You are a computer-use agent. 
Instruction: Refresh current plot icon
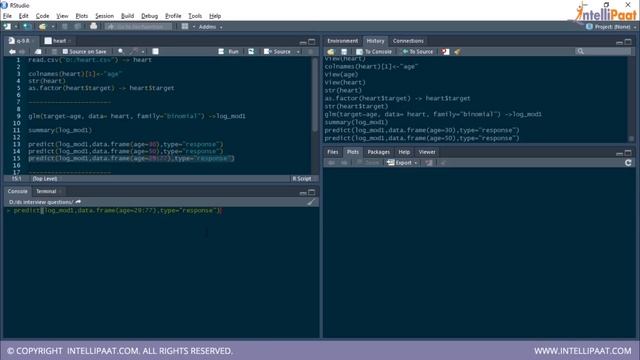tap(628, 162)
